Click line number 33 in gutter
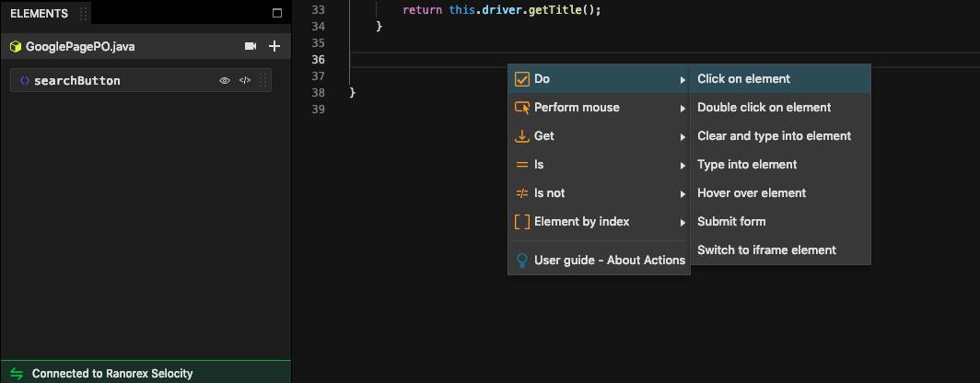 tap(318, 11)
